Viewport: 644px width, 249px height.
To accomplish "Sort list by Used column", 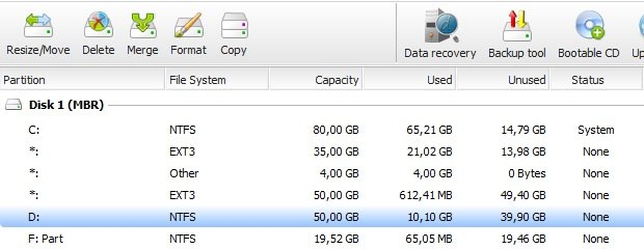I will 409,80.
